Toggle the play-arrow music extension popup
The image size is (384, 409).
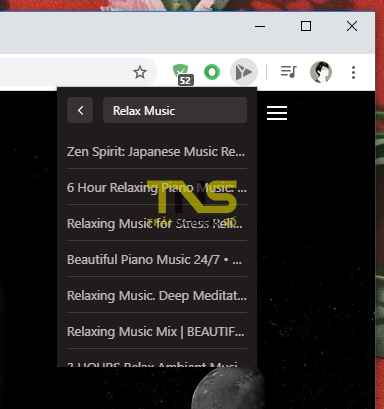click(244, 72)
